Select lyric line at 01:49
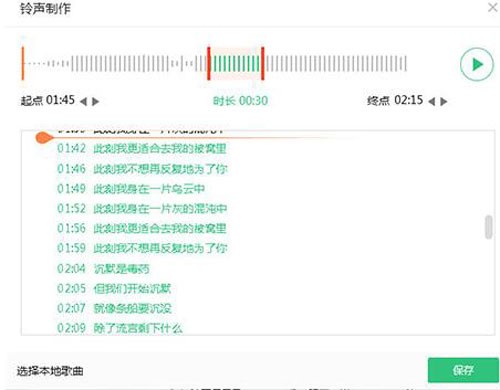Image resolution: width=500 pixels, height=390 pixels. pyautogui.click(x=131, y=189)
